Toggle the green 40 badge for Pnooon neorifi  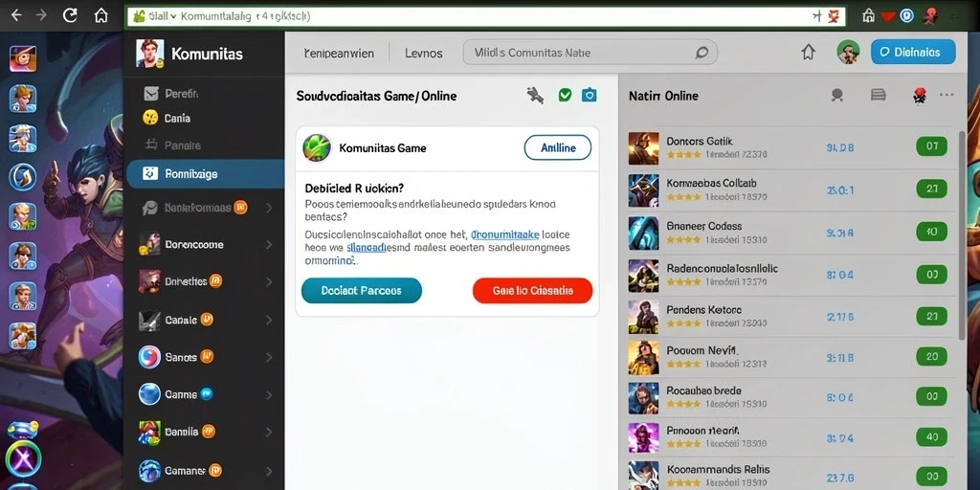tap(932, 437)
